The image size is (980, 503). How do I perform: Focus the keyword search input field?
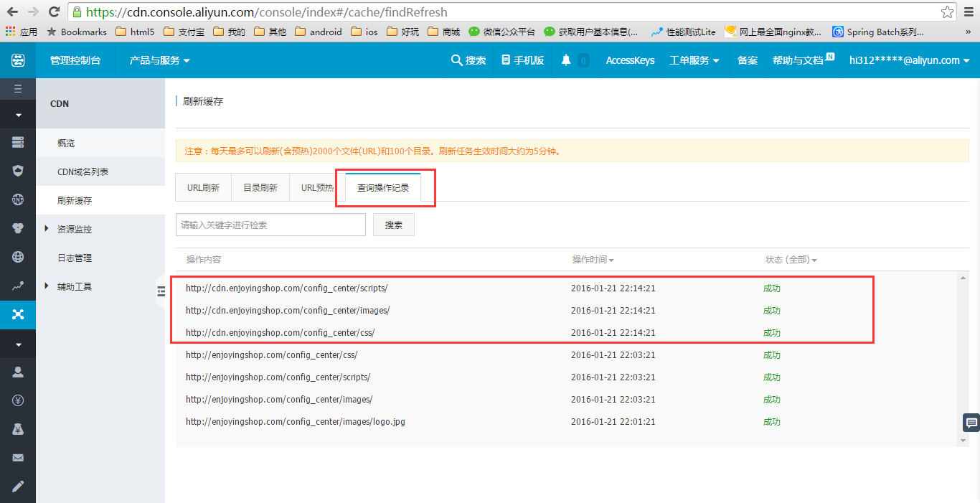[x=270, y=225]
